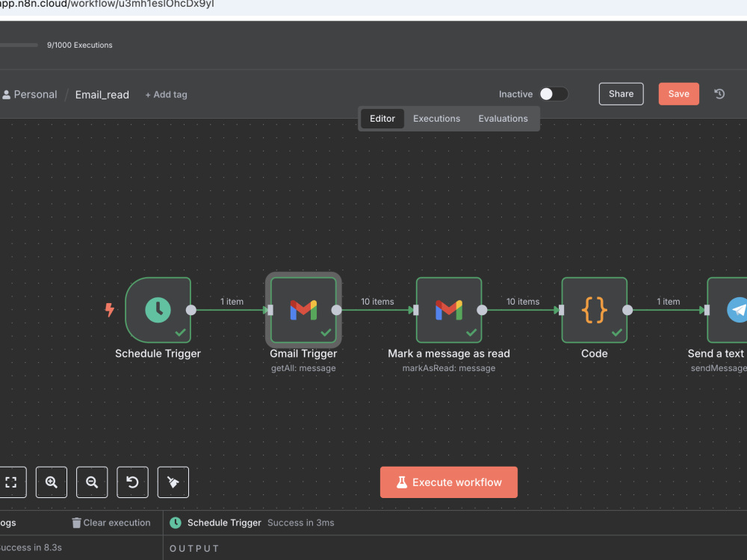Image resolution: width=747 pixels, height=560 pixels.
Task: Click the 'Mark a message as read' label
Action: click(449, 353)
